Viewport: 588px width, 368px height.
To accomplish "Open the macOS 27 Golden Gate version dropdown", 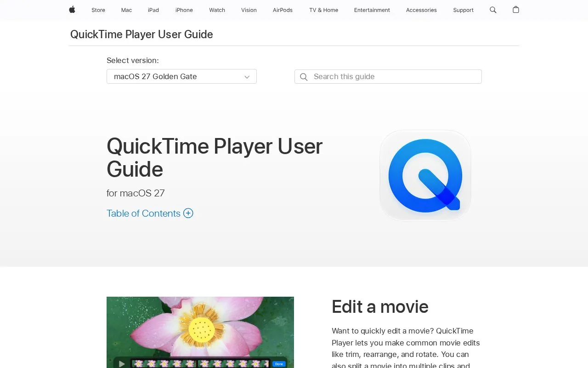I will pos(181,76).
